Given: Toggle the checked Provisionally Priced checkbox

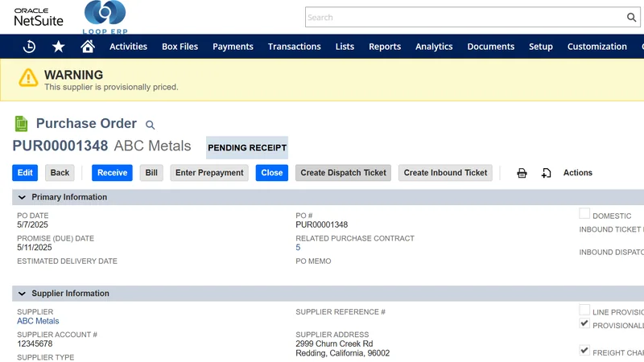Looking at the screenshot, I should tap(584, 323).
